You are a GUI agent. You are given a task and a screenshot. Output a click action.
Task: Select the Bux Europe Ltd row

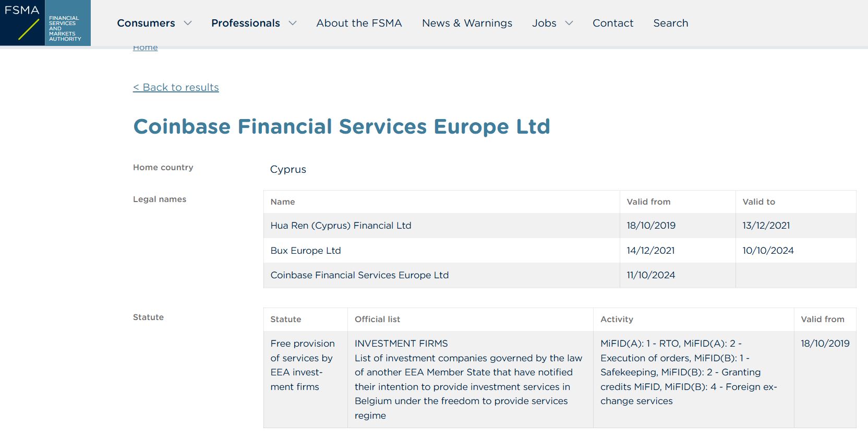306,251
